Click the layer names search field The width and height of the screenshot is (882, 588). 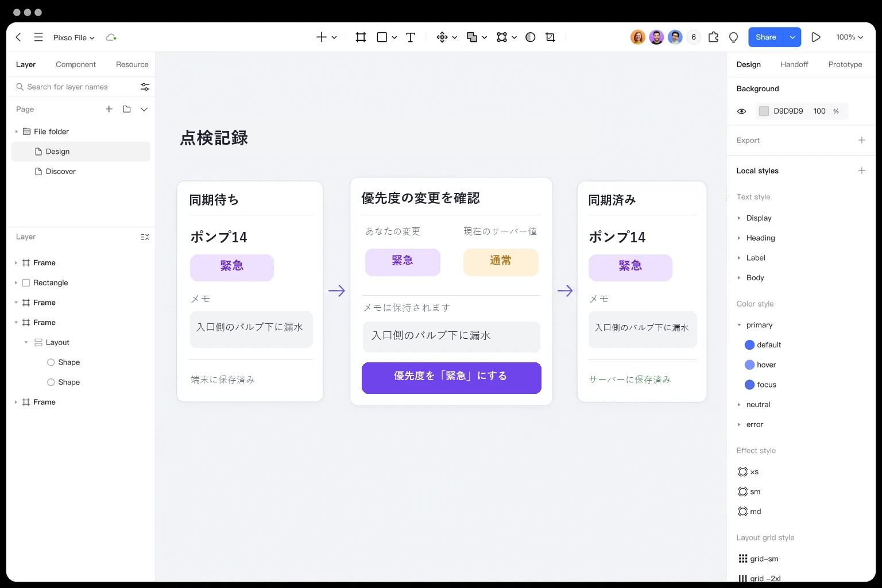point(78,87)
